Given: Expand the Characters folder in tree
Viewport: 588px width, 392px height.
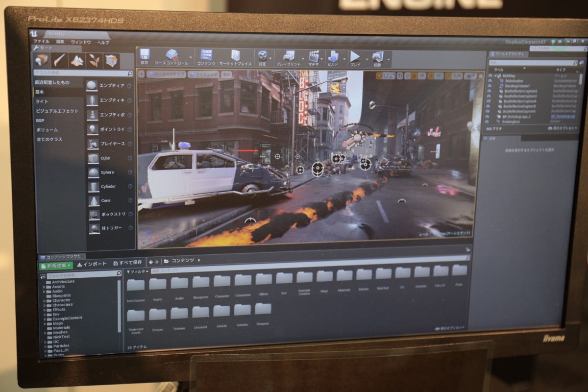Looking at the screenshot, I should [x=44, y=305].
